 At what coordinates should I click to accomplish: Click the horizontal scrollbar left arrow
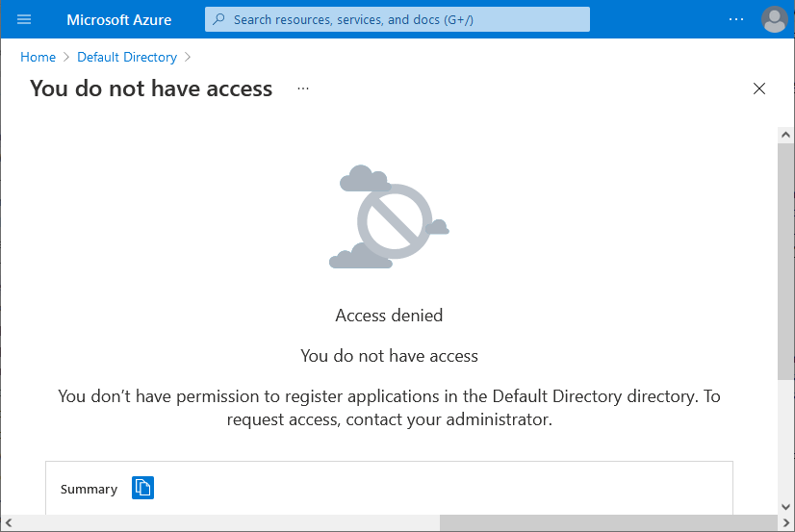[8, 523]
